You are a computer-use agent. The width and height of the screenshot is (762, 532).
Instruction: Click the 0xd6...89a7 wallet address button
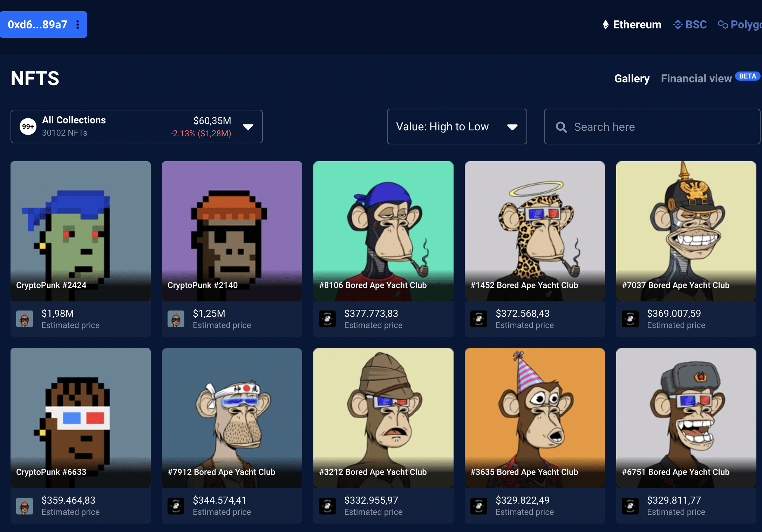[38, 25]
